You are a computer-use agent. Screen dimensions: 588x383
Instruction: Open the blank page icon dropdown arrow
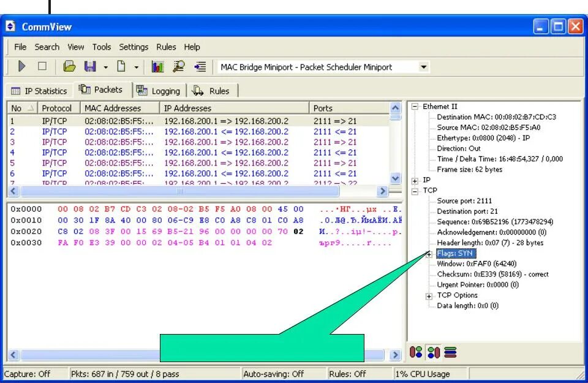click(136, 67)
